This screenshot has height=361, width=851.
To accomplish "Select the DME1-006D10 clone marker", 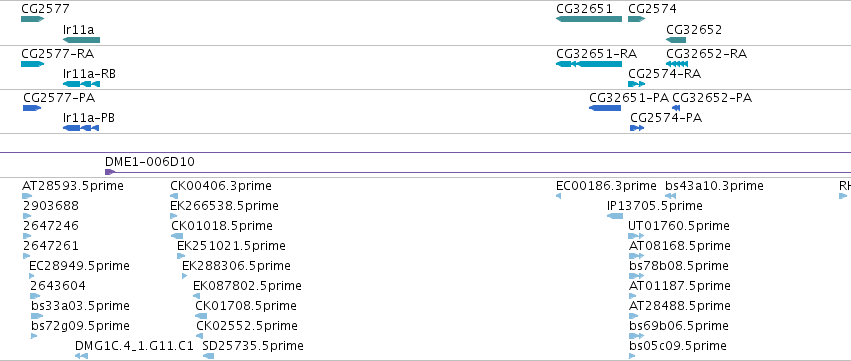I will pyautogui.click(x=110, y=172).
